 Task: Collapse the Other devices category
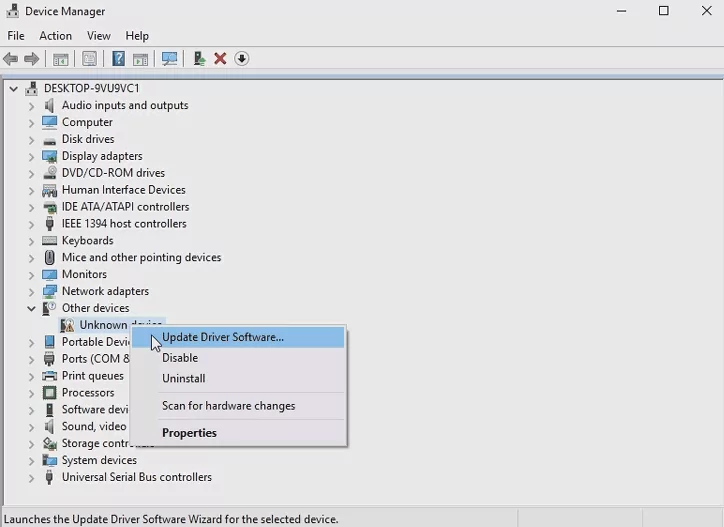click(x=31, y=308)
